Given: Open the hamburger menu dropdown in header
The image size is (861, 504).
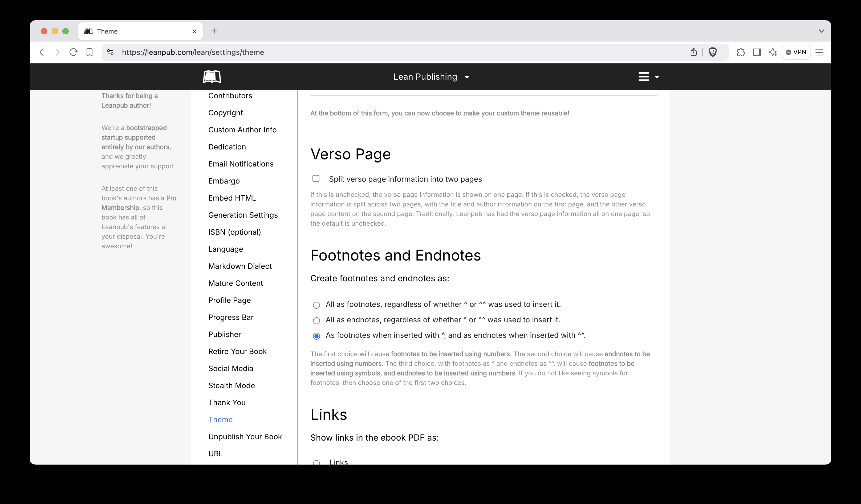Looking at the screenshot, I should (648, 77).
